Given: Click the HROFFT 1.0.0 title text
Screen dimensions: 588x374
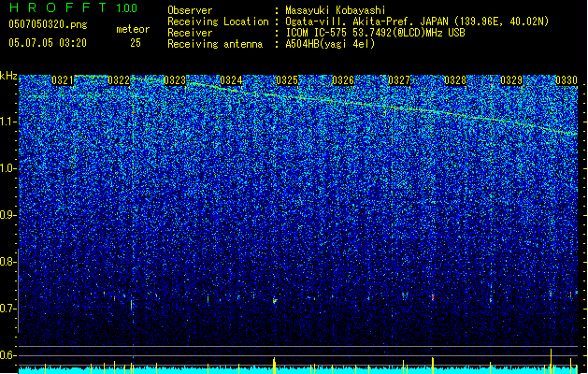Looking at the screenshot, I should (73, 7).
